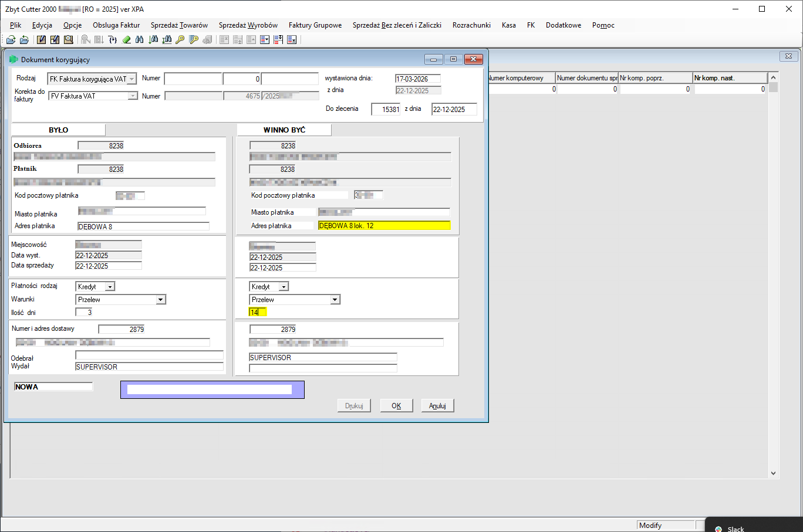The image size is (803, 532).
Task: Expand the Rodzaj document type dropdown
Action: tap(132, 79)
